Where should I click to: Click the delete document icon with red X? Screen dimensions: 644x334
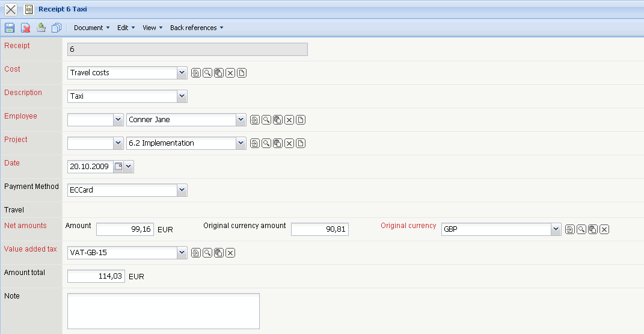click(26, 28)
